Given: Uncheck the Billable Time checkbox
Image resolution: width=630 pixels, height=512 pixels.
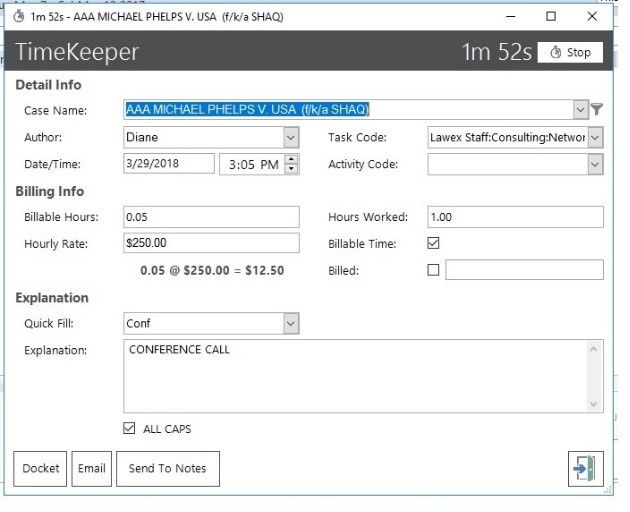Looking at the screenshot, I should (x=433, y=243).
